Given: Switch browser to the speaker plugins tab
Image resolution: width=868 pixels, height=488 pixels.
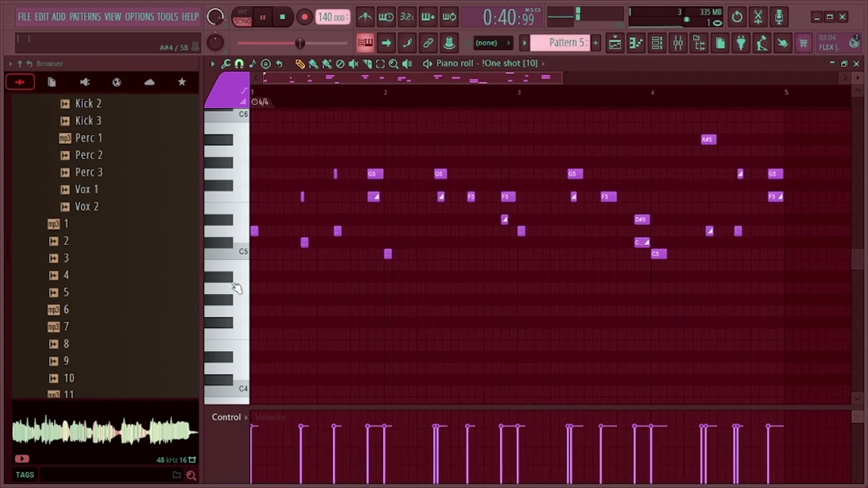Looking at the screenshot, I should tap(85, 82).
